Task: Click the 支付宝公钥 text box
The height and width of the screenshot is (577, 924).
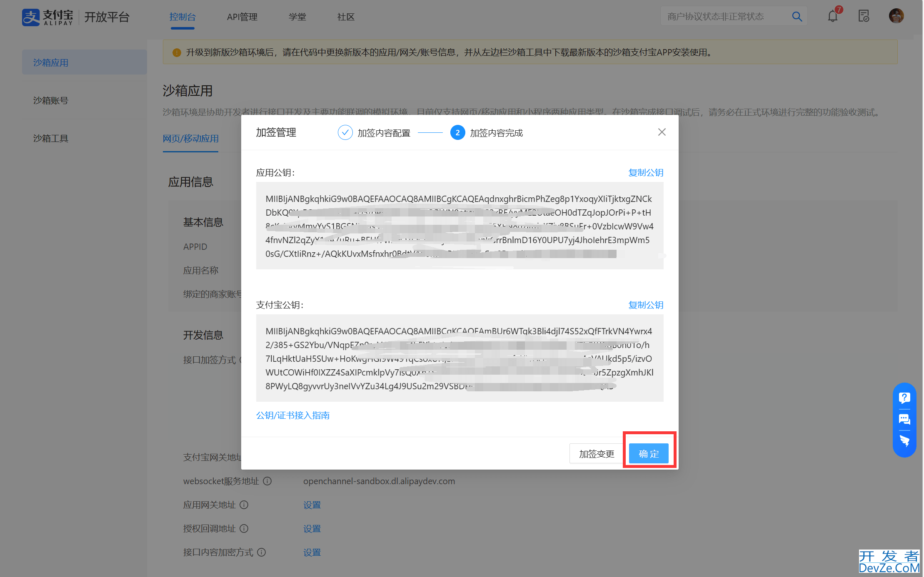Action: [x=460, y=358]
